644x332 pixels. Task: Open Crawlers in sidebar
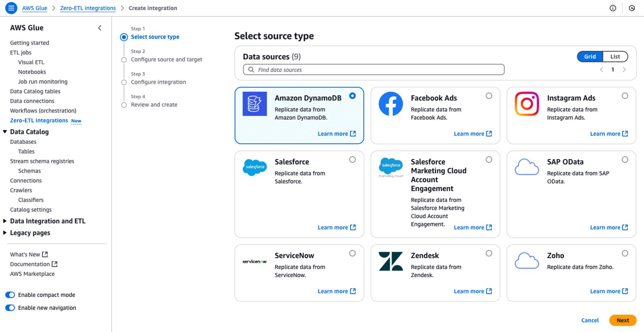[x=21, y=190]
